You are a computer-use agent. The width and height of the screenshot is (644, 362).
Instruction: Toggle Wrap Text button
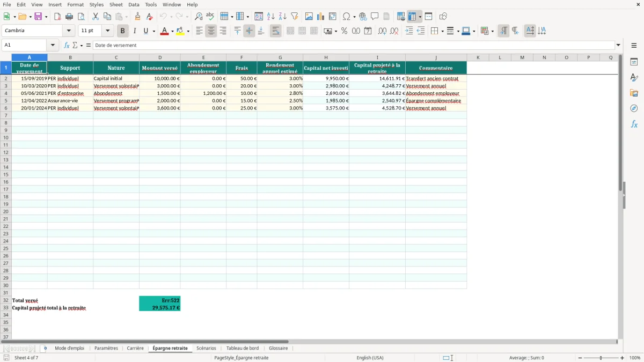tap(275, 31)
